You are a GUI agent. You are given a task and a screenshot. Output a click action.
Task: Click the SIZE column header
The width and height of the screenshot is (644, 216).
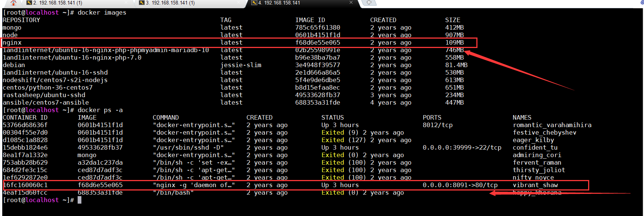click(453, 20)
